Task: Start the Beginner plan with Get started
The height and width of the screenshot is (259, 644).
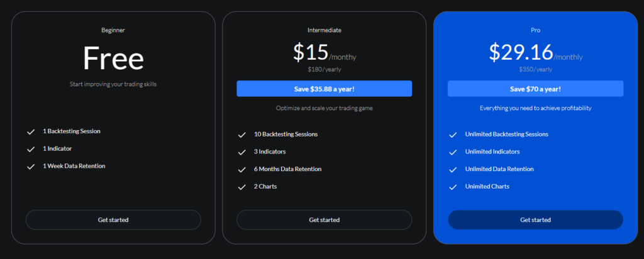Action: pyautogui.click(x=113, y=220)
